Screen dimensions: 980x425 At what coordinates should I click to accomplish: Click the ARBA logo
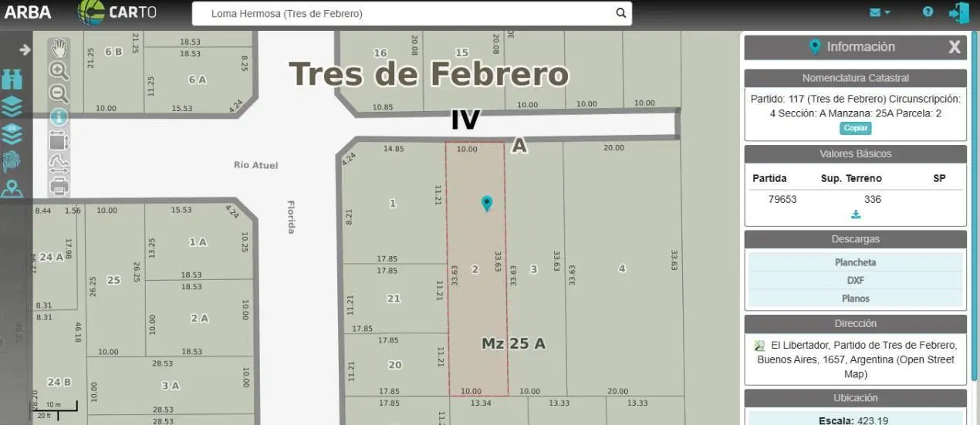coord(28,12)
